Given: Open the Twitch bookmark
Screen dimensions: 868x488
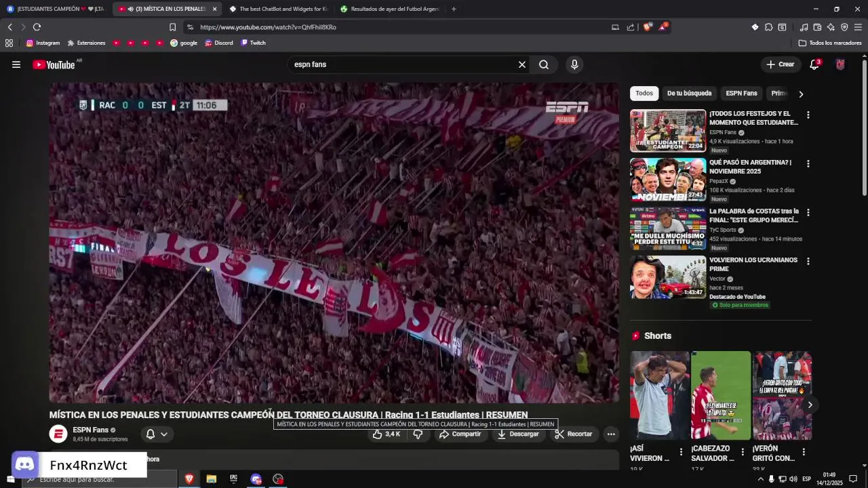Looking at the screenshot, I should tap(254, 43).
